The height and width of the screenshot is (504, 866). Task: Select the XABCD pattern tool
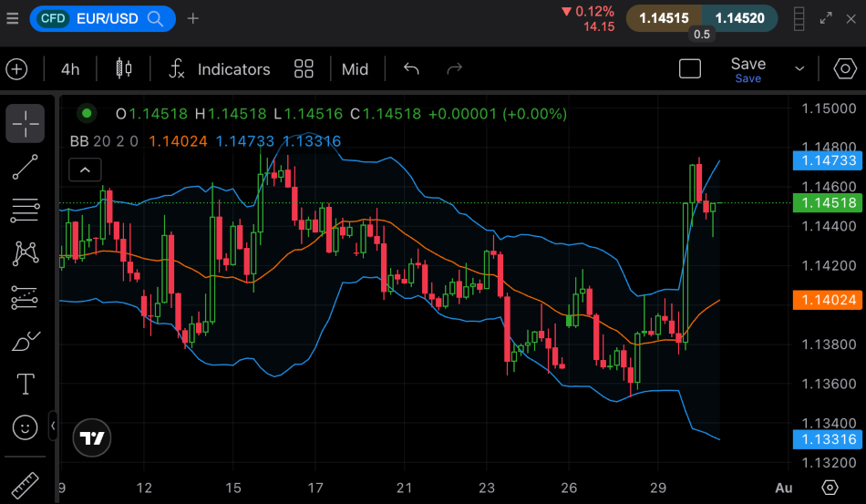(x=26, y=253)
